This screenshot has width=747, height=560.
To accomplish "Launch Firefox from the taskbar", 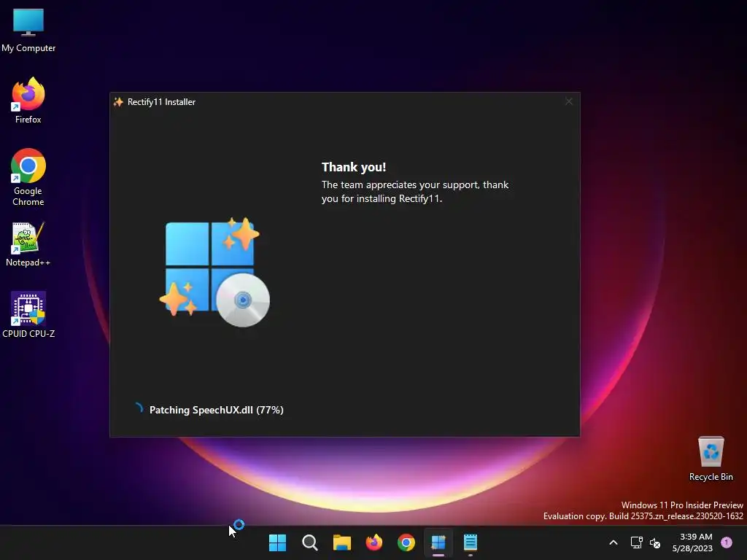I will coord(374,542).
